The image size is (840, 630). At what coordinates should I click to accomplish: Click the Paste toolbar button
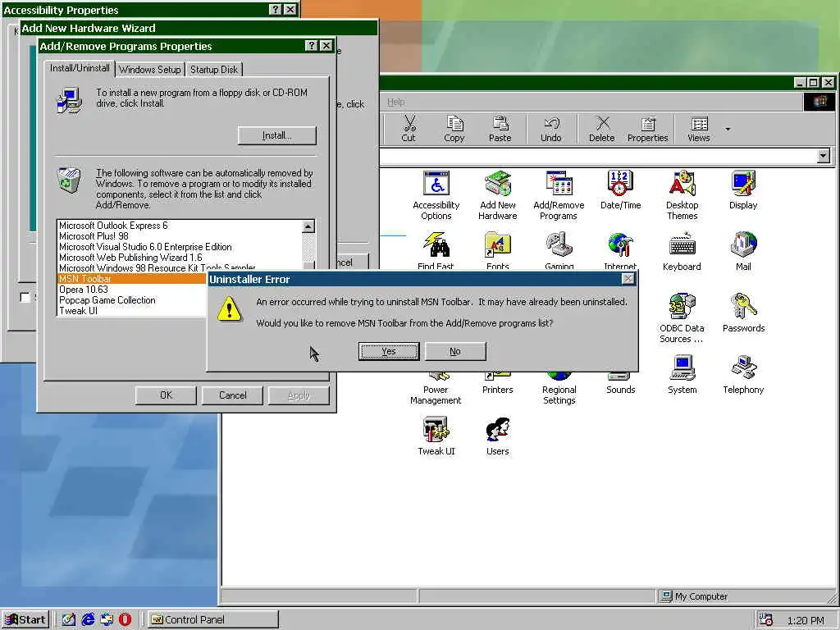[500, 129]
